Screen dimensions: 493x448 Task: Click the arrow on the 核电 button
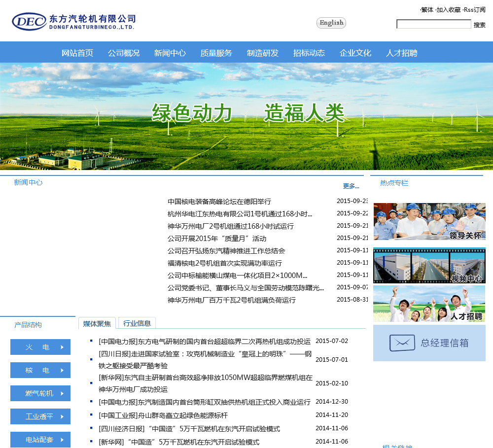click(x=62, y=370)
